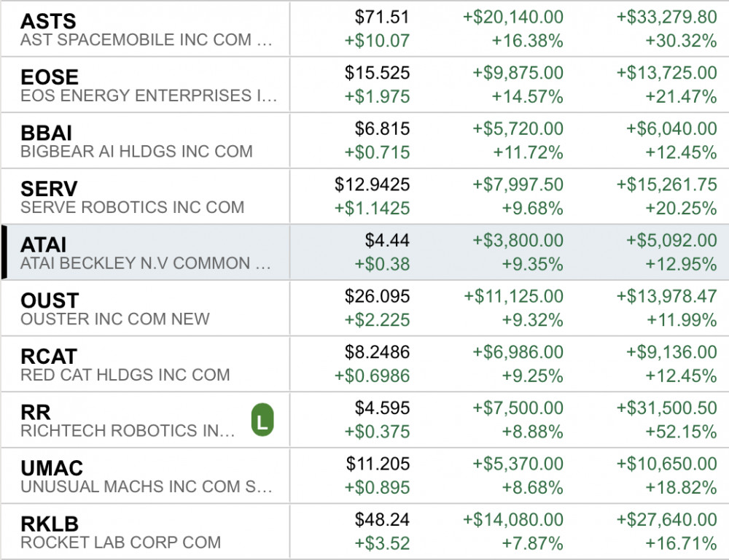
Task: Select BBAI total gain +$6,040.00
Action: pyautogui.click(x=671, y=129)
